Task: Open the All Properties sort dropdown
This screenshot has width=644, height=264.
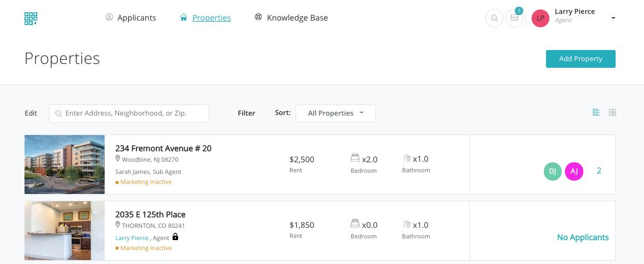Action: tap(335, 113)
